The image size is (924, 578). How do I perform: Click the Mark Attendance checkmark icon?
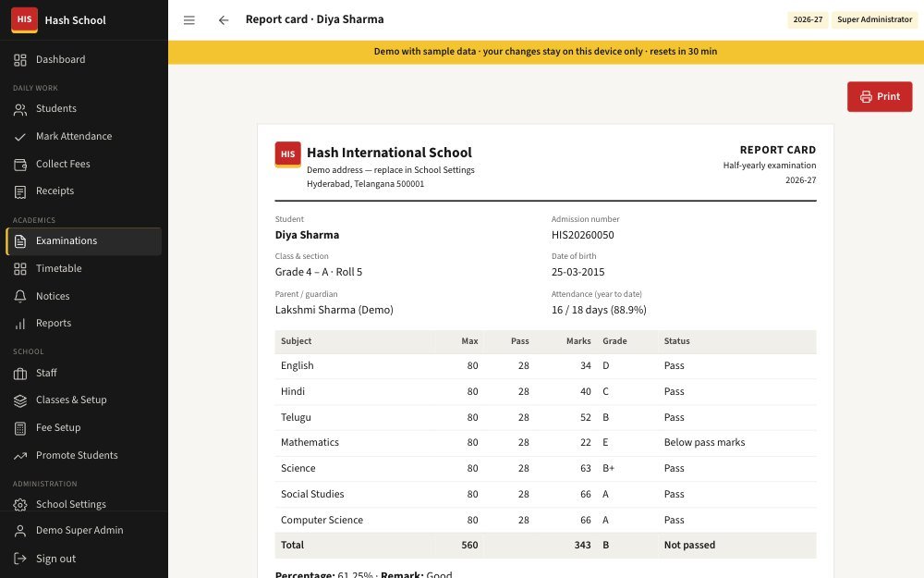click(x=20, y=137)
